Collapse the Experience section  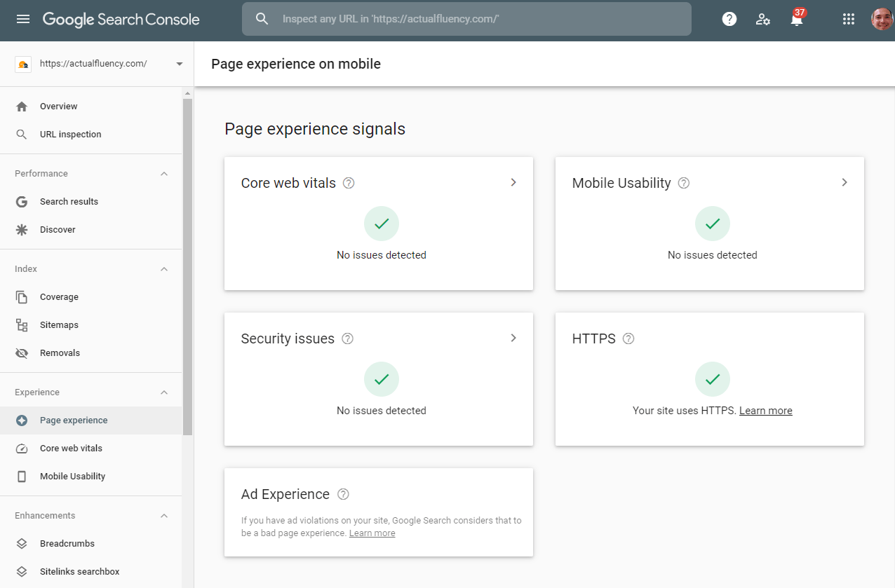coord(164,392)
